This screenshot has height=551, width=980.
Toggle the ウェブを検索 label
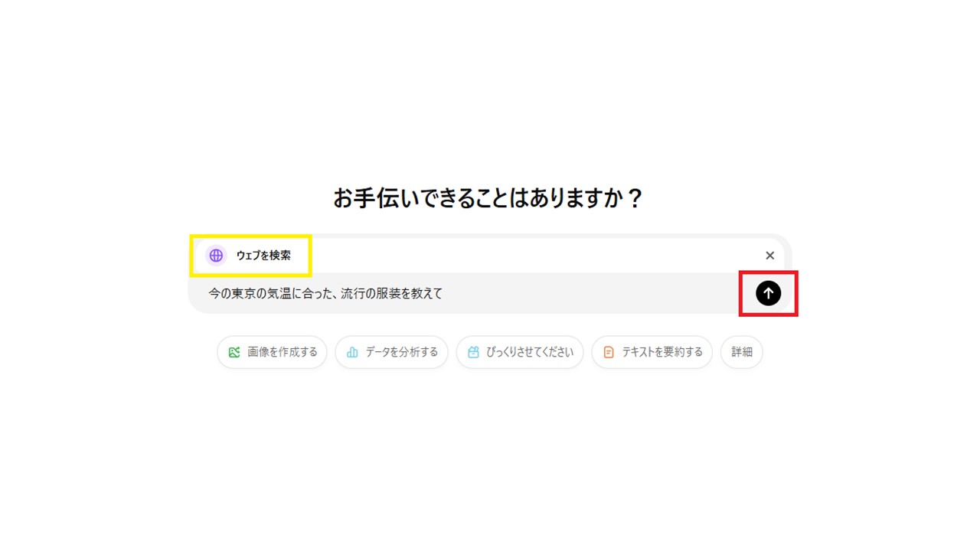point(263,256)
